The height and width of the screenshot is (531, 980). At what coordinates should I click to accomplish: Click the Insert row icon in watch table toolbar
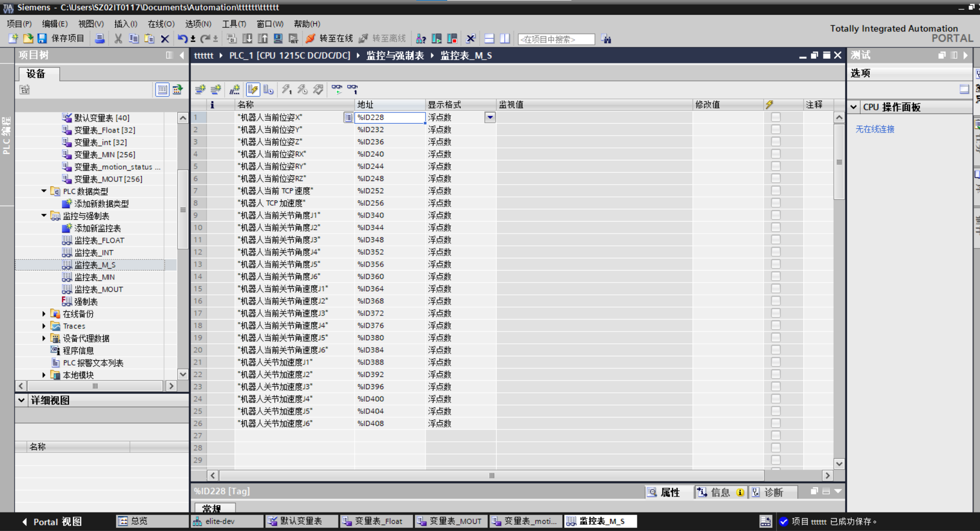point(200,89)
